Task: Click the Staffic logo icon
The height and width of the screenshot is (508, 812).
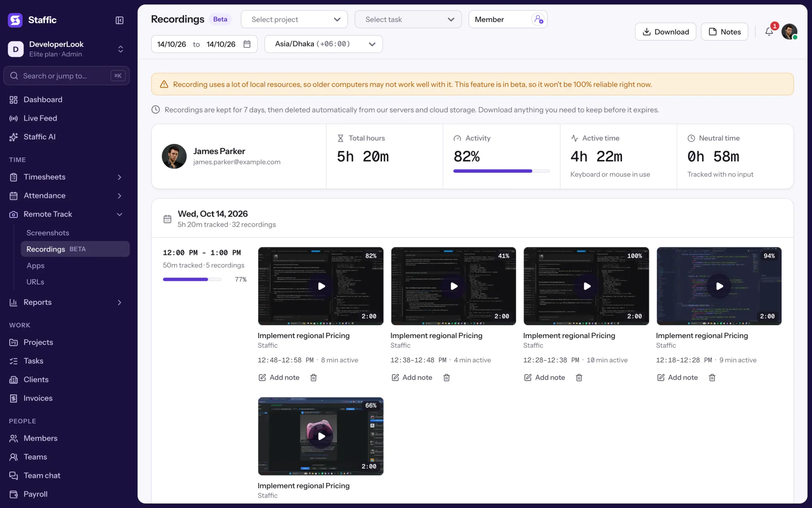Action: pyautogui.click(x=15, y=20)
